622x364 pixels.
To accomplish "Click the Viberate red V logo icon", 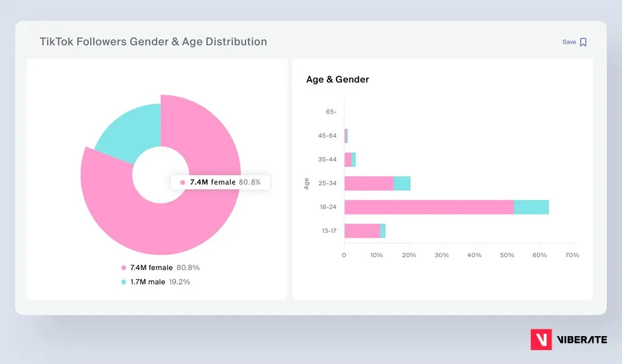I will 541,340.
